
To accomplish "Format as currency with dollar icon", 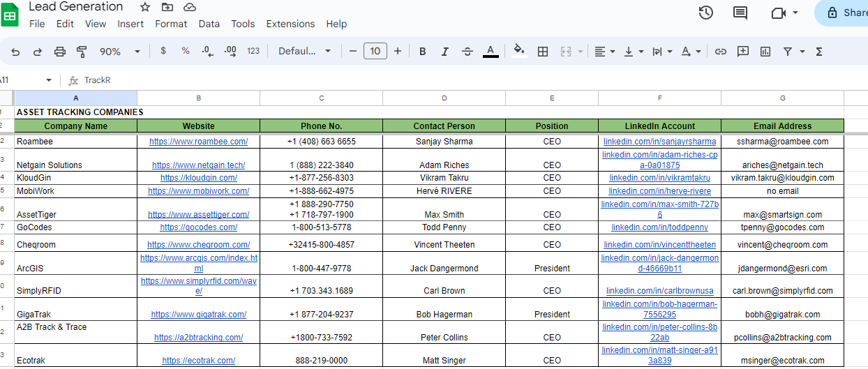I will point(163,51).
